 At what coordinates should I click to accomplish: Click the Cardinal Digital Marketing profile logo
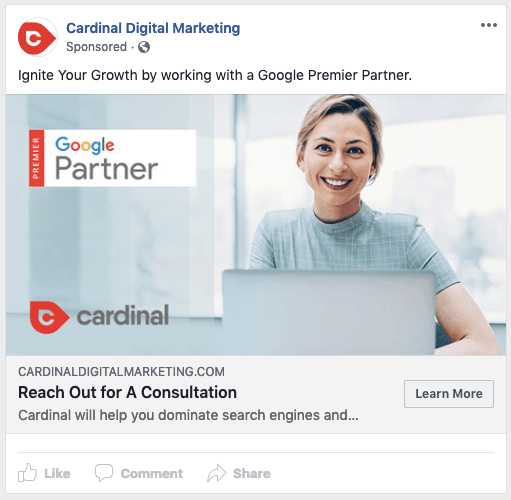37,37
